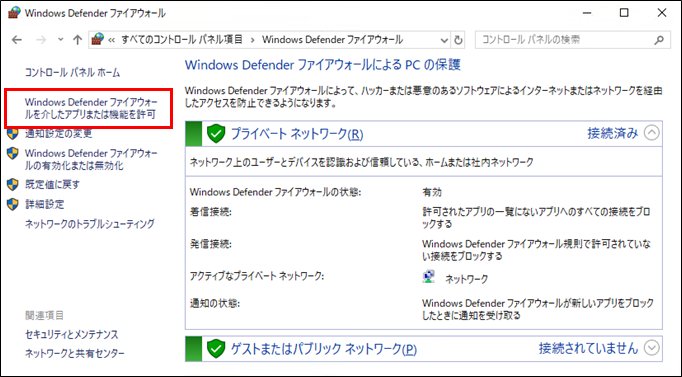Screen dimensions: 682x377
Task: Open 通知設定の変更 link
Action: pyautogui.click(x=58, y=133)
